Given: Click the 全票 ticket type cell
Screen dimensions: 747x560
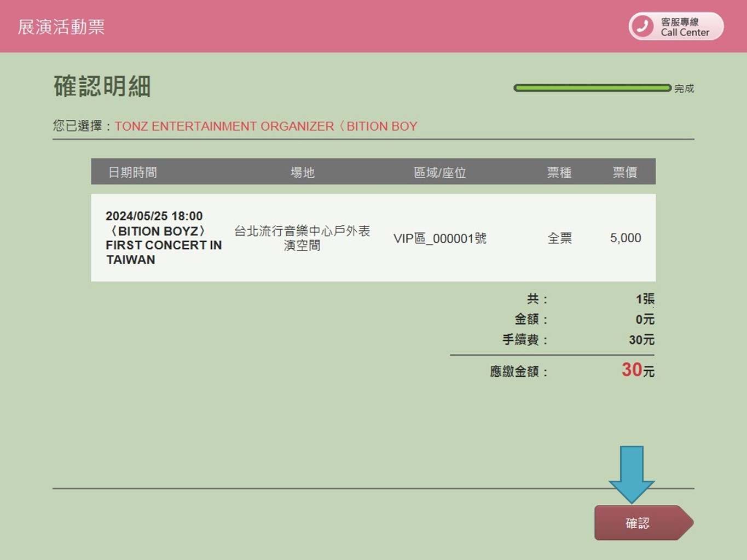Looking at the screenshot, I should [x=559, y=238].
